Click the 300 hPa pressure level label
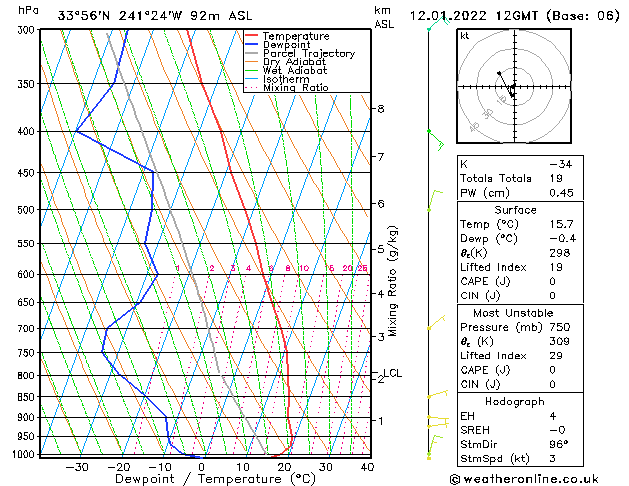 coord(28,30)
